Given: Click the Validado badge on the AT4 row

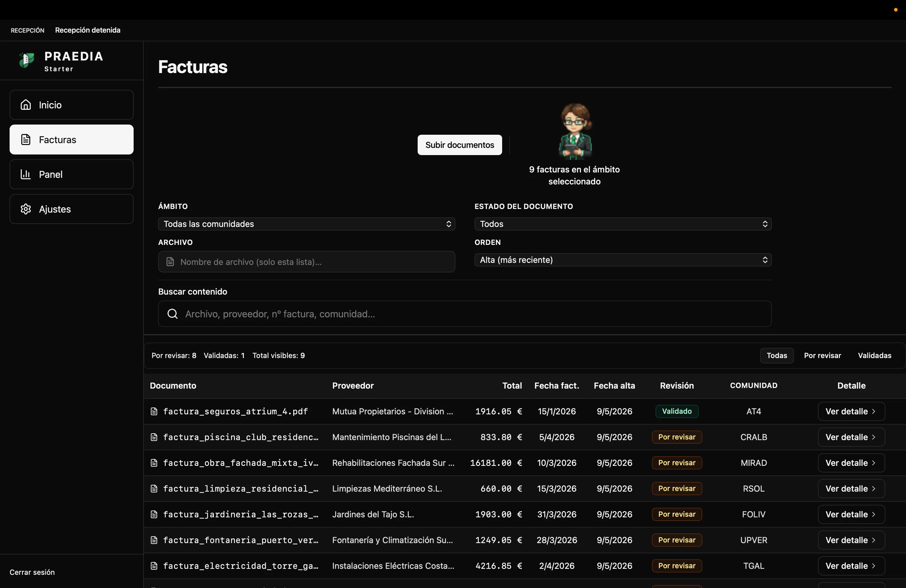Looking at the screenshot, I should [x=677, y=411].
